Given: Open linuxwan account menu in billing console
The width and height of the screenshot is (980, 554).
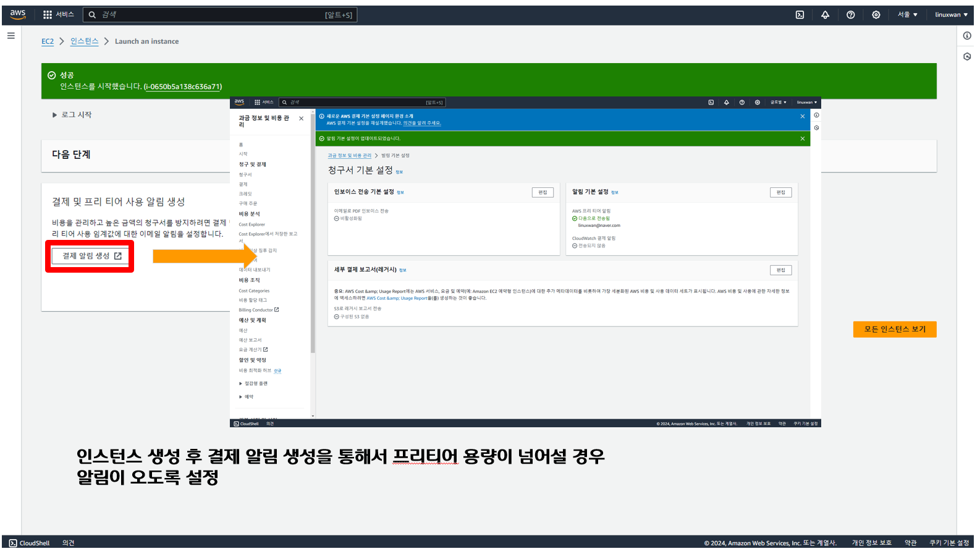Looking at the screenshot, I should pos(806,103).
